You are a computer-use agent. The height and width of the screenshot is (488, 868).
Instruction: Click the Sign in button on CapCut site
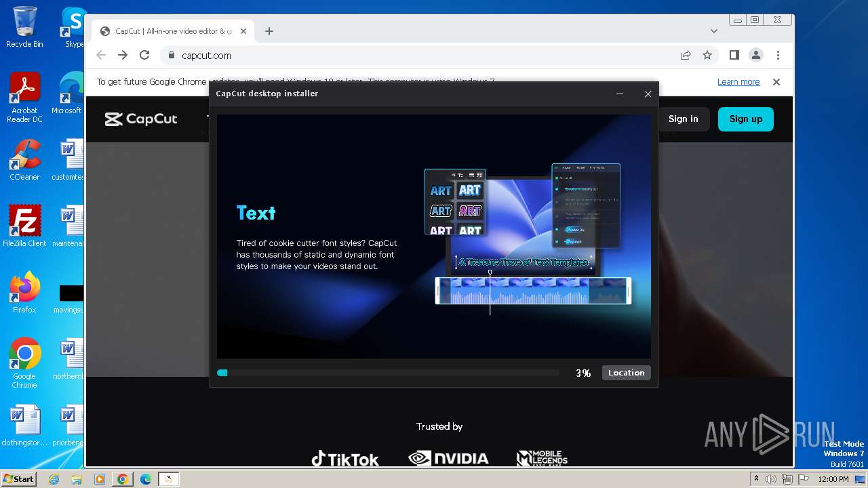pos(683,119)
